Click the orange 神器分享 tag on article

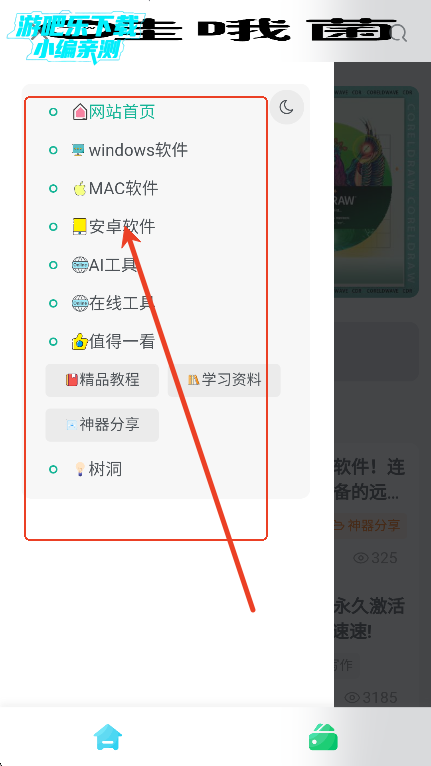click(x=367, y=525)
